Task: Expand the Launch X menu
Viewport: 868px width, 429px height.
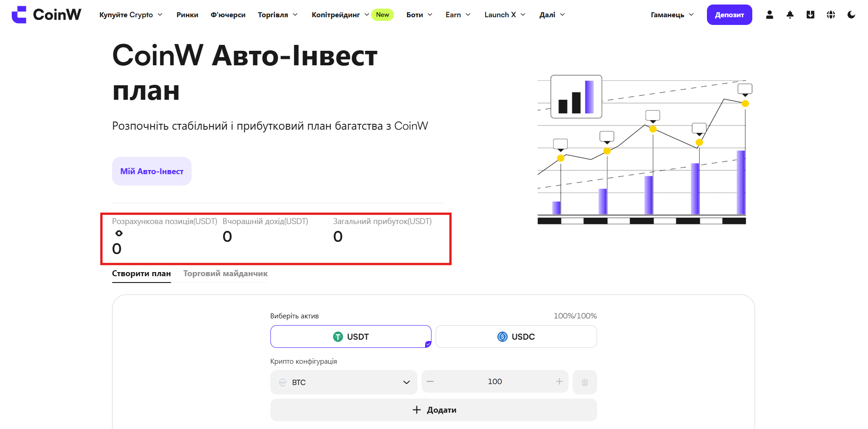Action: tap(505, 15)
